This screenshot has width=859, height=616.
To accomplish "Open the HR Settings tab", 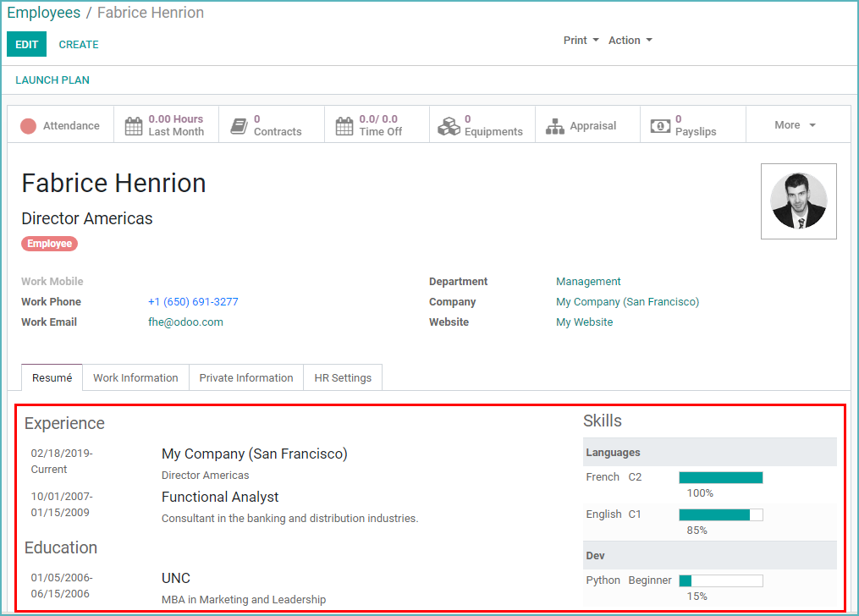I will (342, 377).
